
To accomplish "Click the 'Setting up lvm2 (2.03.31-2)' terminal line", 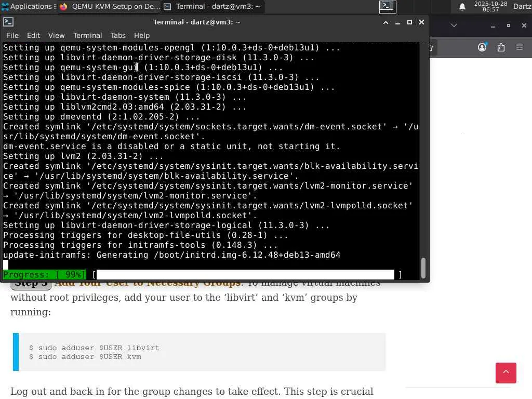I will 83,156.
